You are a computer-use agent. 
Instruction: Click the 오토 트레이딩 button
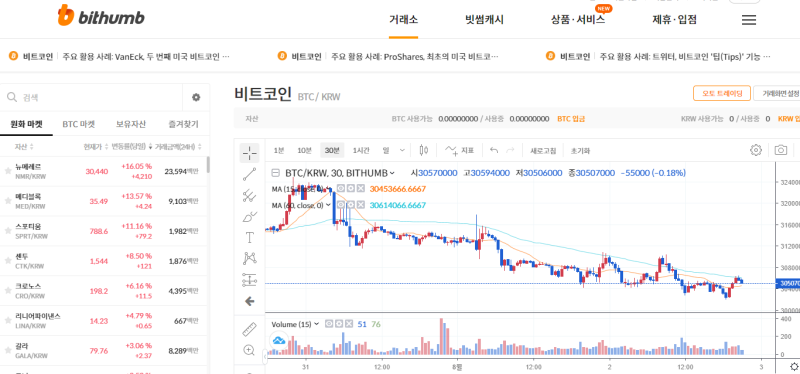coord(721,93)
